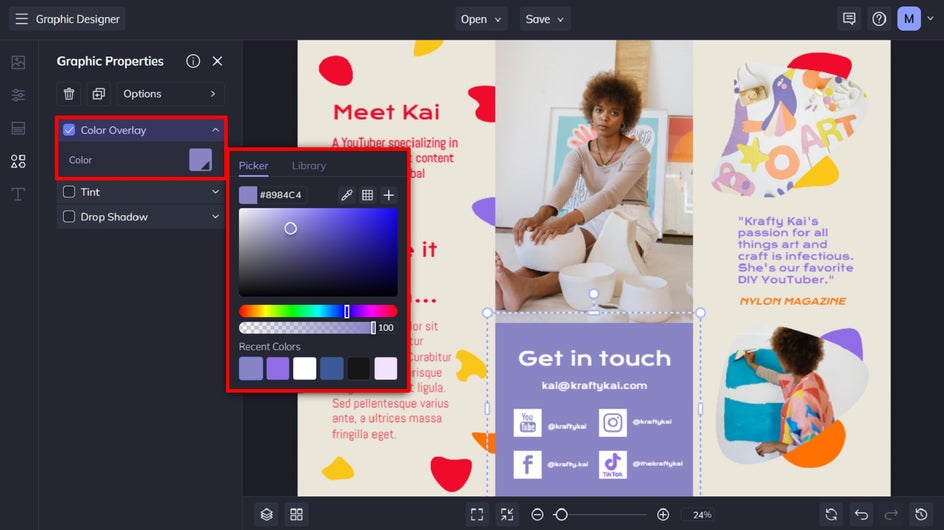
Task: Open the help question mark
Action: click(879, 19)
